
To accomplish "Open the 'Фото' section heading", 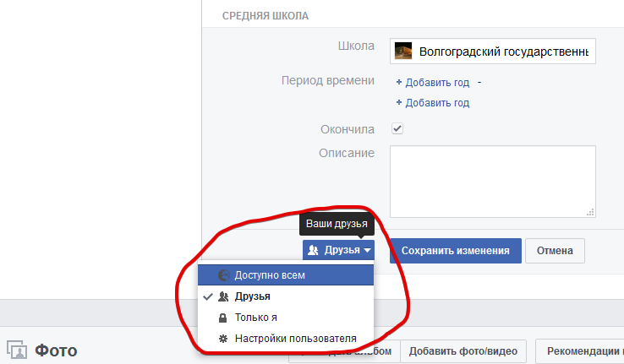I will tap(56, 350).
